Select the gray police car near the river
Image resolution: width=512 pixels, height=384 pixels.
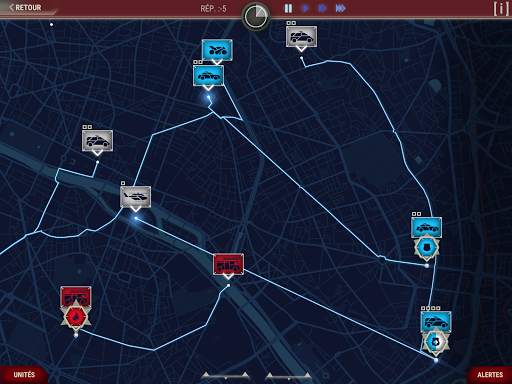pos(97,141)
